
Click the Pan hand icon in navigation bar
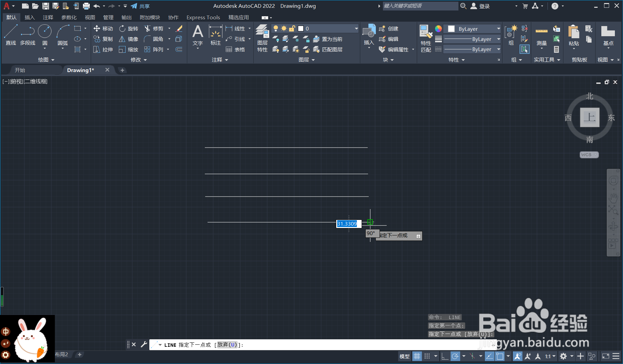coord(613,198)
